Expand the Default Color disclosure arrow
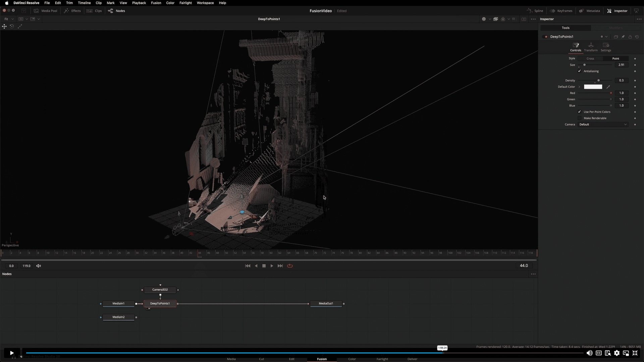Screen dimensions: 644x362 pyautogui.click(x=580, y=86)
